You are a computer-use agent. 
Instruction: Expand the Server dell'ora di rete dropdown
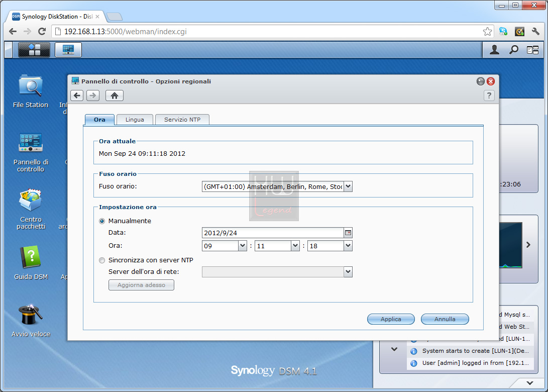click(x=348, y=272)
